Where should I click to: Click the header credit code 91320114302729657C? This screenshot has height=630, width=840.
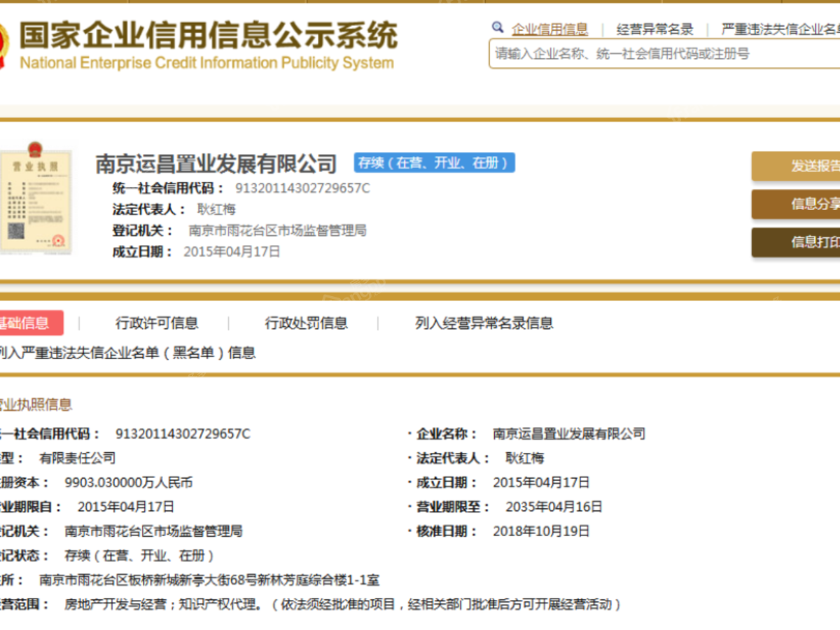coord(302,188)
